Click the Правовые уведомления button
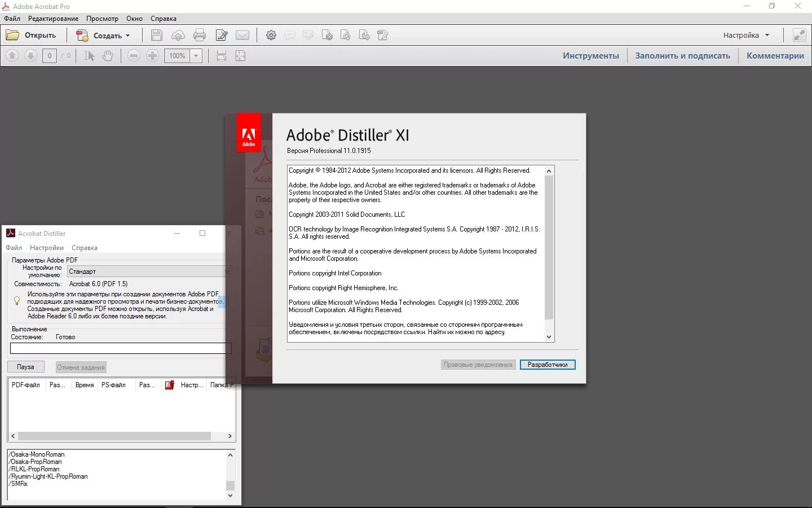Viewport: 812px width, 508px height. click(x=478, y=365)
